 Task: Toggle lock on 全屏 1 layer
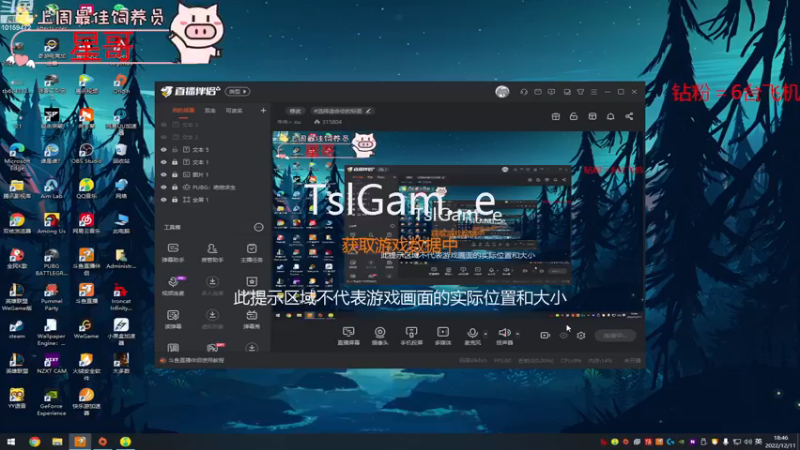click(174, 199)
